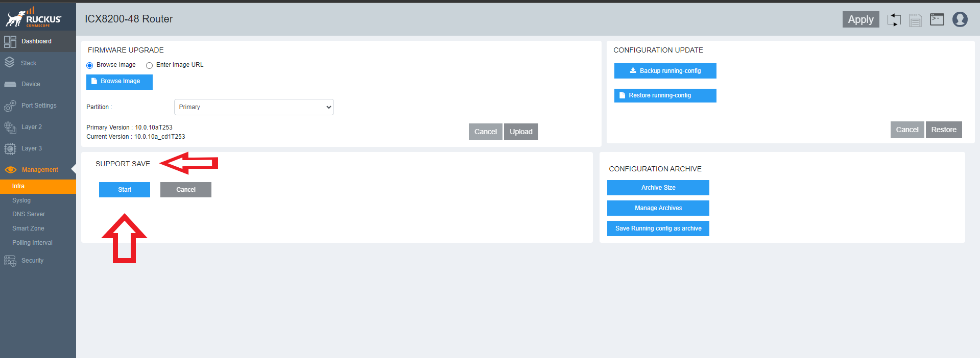Click Restore running-config button
980x358 pixels.
click(665, 95)
